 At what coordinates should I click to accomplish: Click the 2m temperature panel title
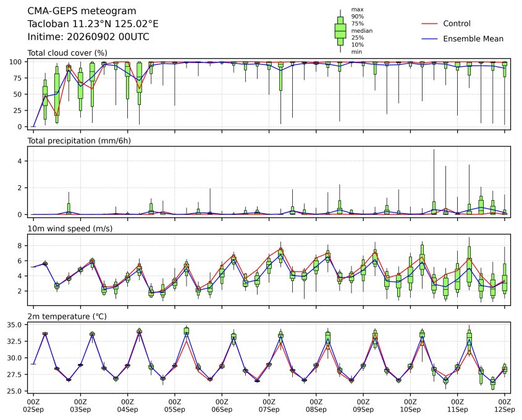click(67, 316)
